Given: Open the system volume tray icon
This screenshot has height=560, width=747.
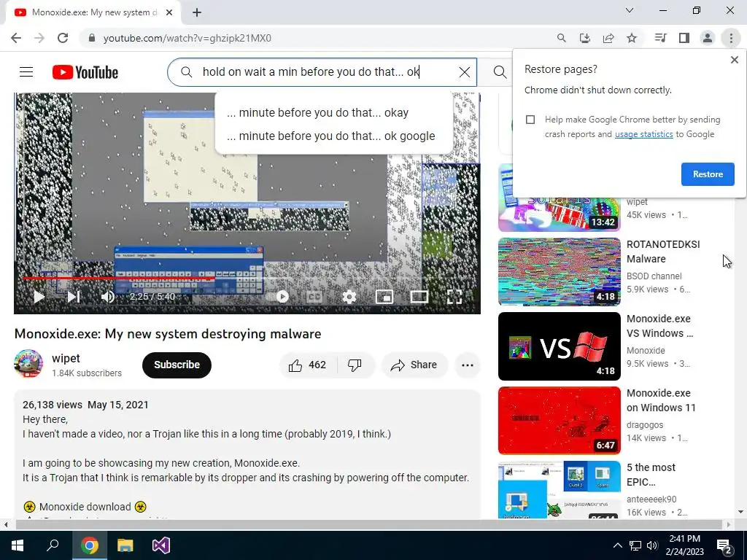Looking at the screenshot, I should 652,545.
